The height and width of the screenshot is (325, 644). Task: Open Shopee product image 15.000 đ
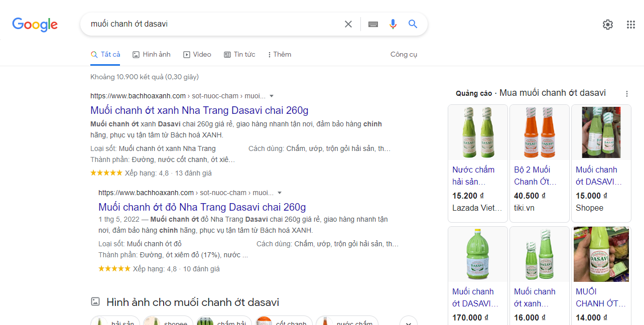coord(601,132)
